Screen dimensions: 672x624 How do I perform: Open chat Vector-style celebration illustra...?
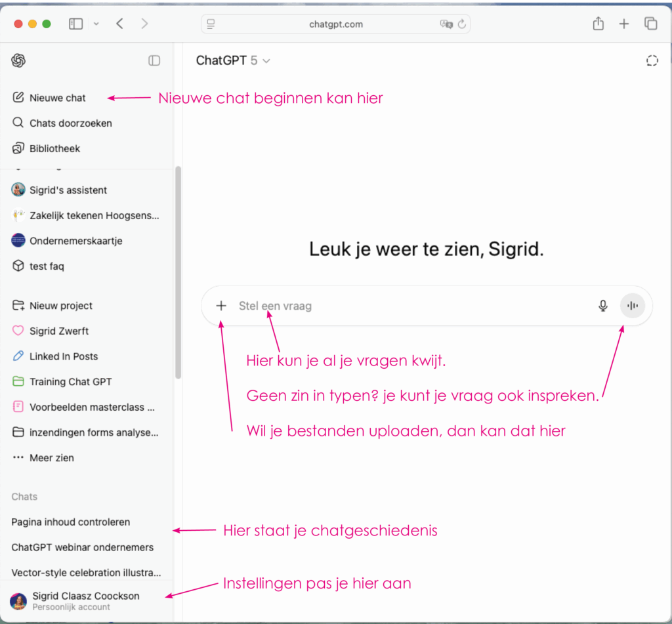click(86, 573)
